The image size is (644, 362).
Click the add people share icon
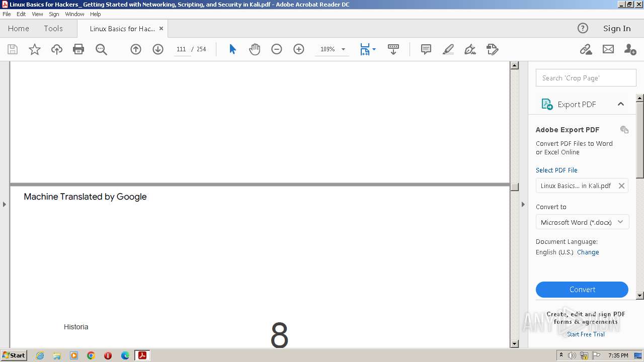630,49
